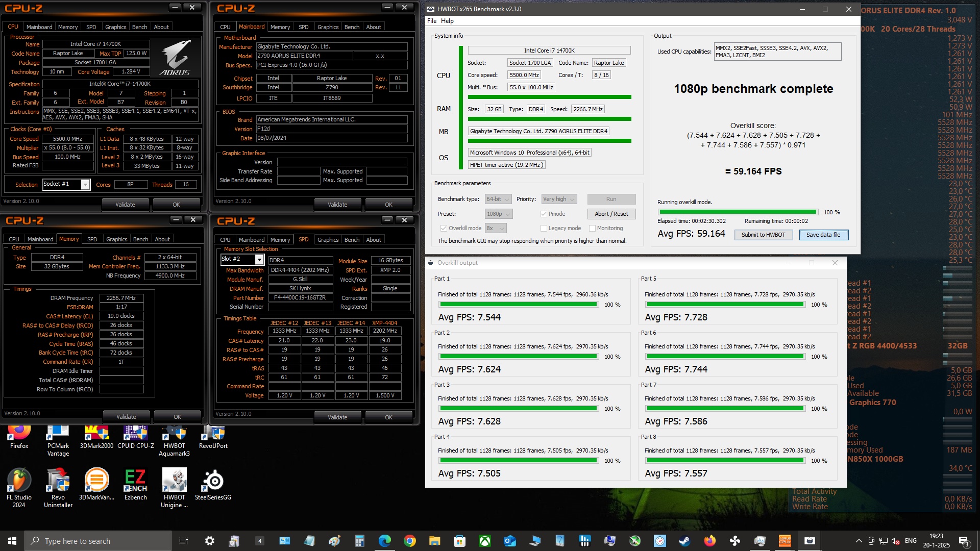Click the ENG language indicator

911,541
